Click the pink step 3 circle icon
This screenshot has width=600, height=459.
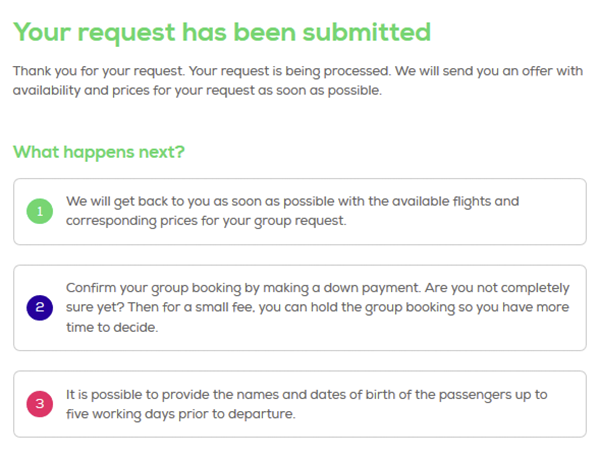tap(40, 404)
